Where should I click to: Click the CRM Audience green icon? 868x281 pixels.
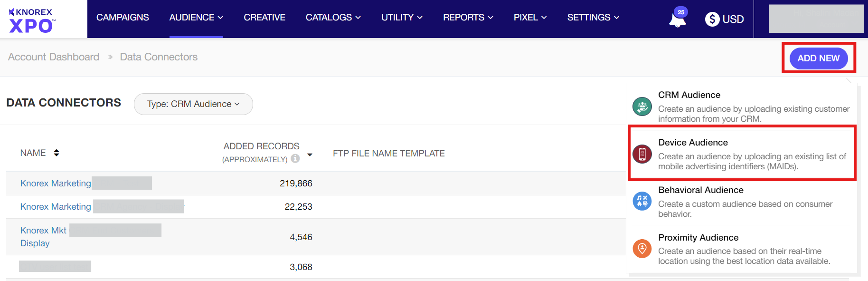(642, 107)
